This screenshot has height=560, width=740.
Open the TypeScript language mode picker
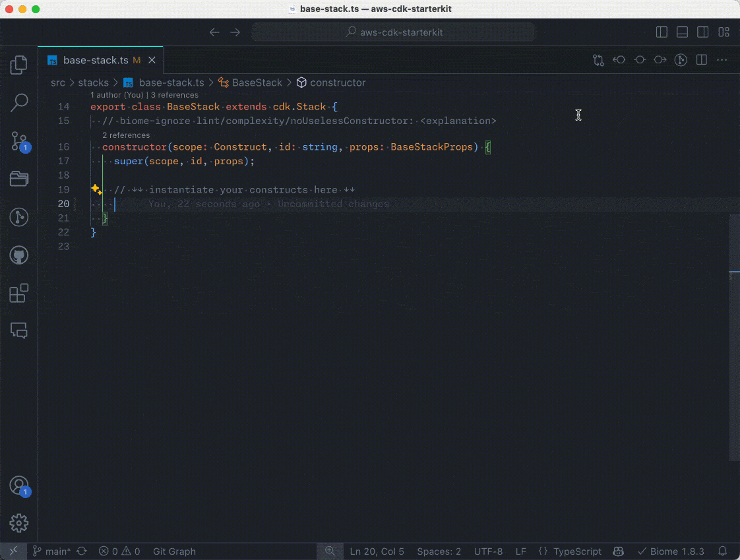click(x=570, y=551)
